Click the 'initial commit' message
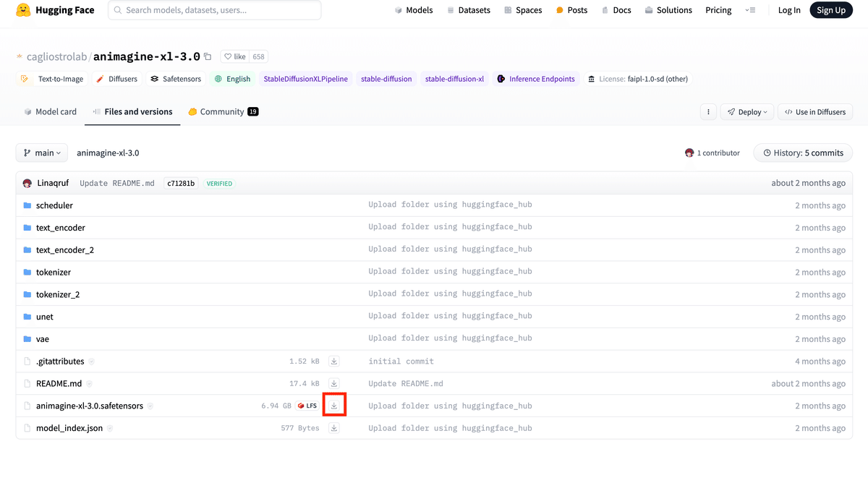This screenshot has width=868, height=483. [401, 362]
